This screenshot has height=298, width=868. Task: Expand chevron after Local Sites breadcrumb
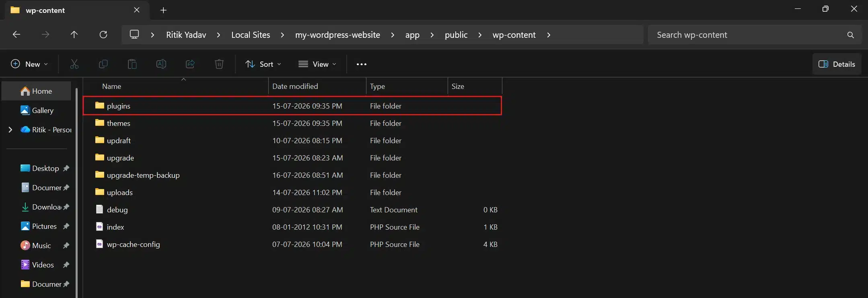(282, 35)
